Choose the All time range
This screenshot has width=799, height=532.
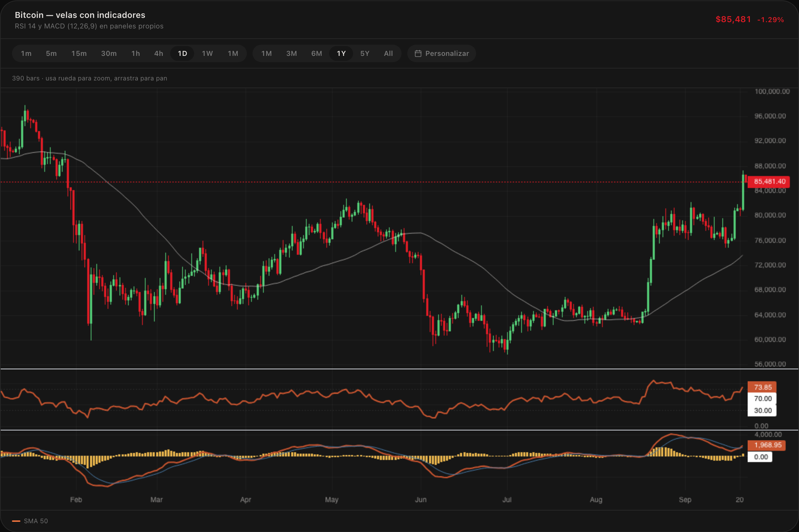click(388, 53)
